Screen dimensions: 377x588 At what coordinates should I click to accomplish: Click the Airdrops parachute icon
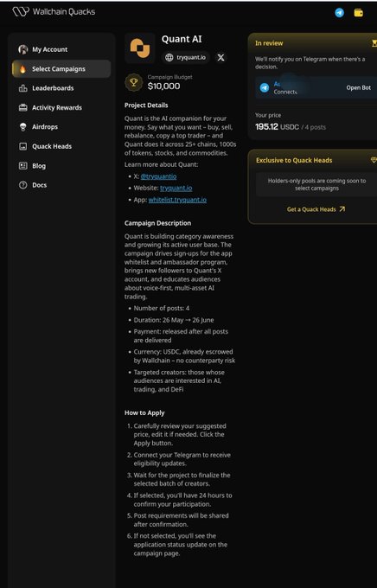coord(22,127)
